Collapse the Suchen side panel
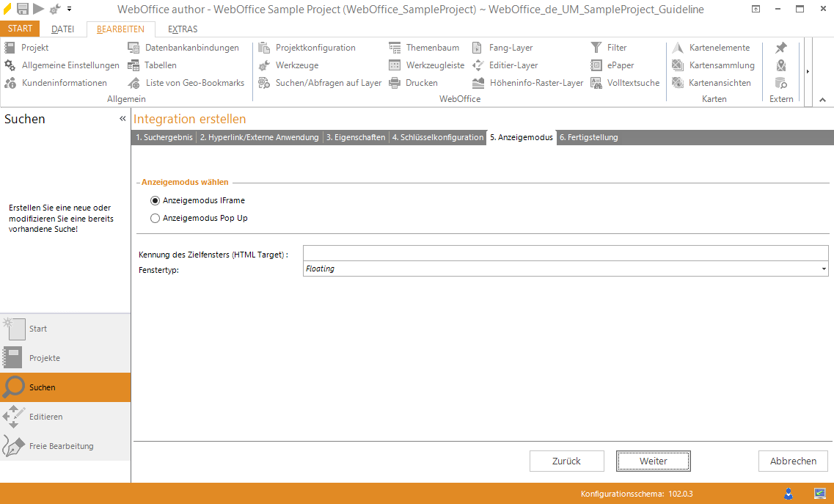 click(122, 118)
